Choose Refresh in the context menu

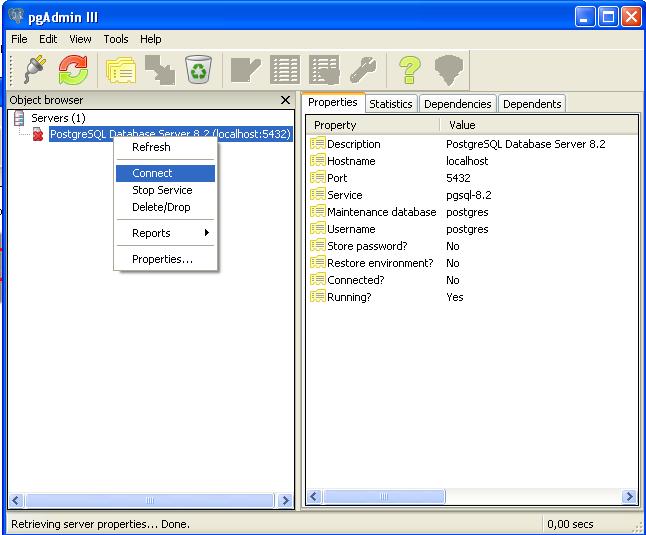(165, 147)
